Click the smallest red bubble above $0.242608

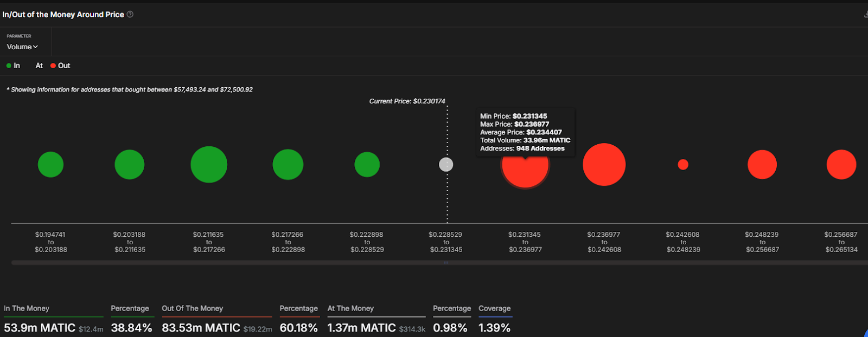point(683,165)
